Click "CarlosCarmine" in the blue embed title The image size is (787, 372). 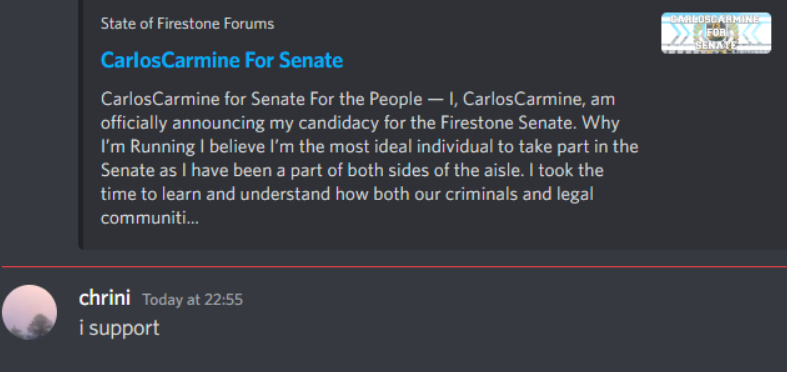click(170, 60)
